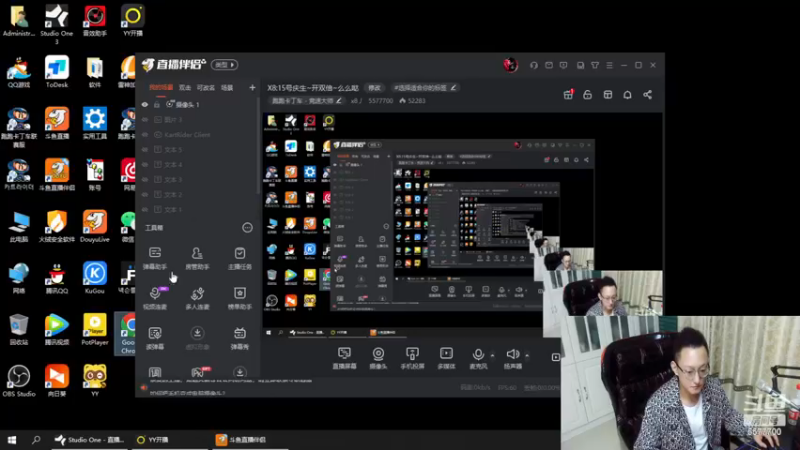Open the KuGou desktop icon
The image size is (800, 450).
pos(95,278)
